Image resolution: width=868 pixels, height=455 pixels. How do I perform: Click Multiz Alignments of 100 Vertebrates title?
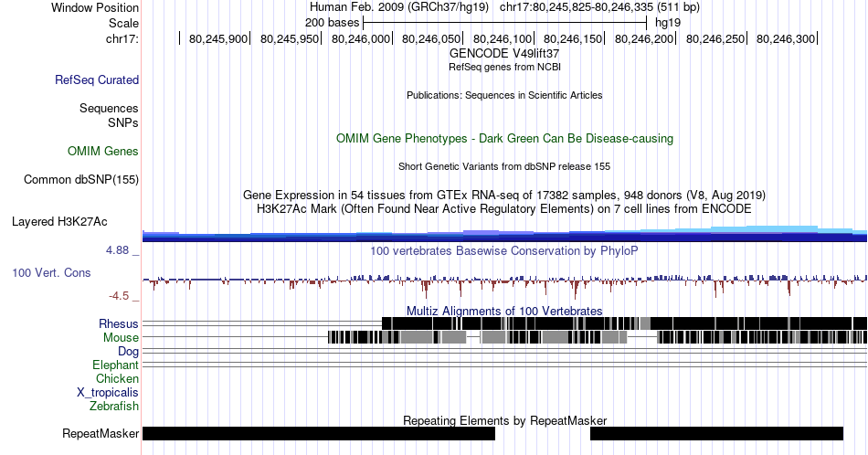click(x=504, y=311)
